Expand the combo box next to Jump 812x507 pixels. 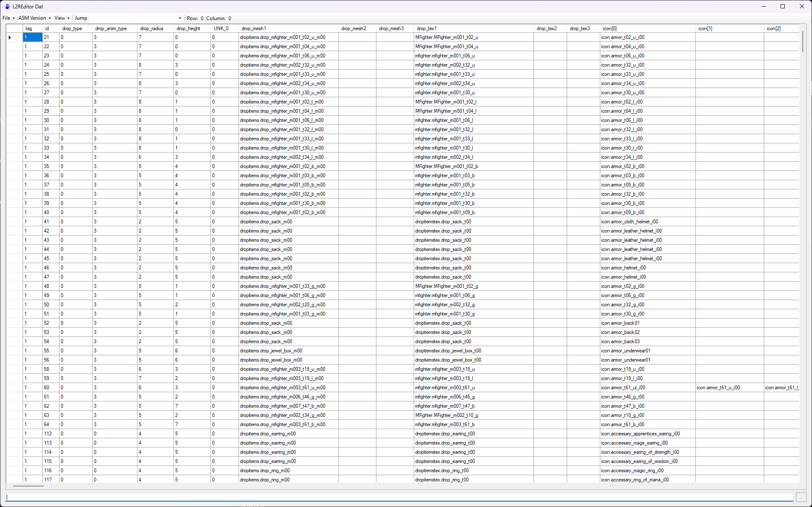[180, 18]
